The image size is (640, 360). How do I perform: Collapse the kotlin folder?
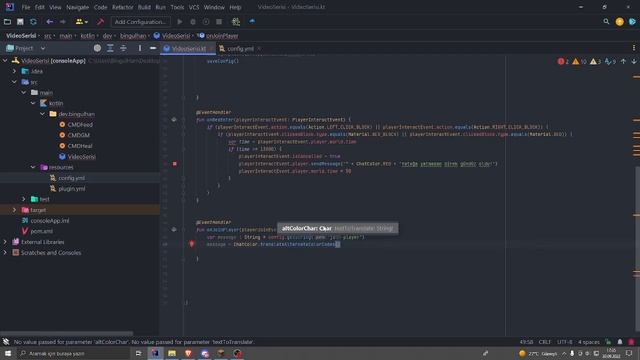point(33,103)
